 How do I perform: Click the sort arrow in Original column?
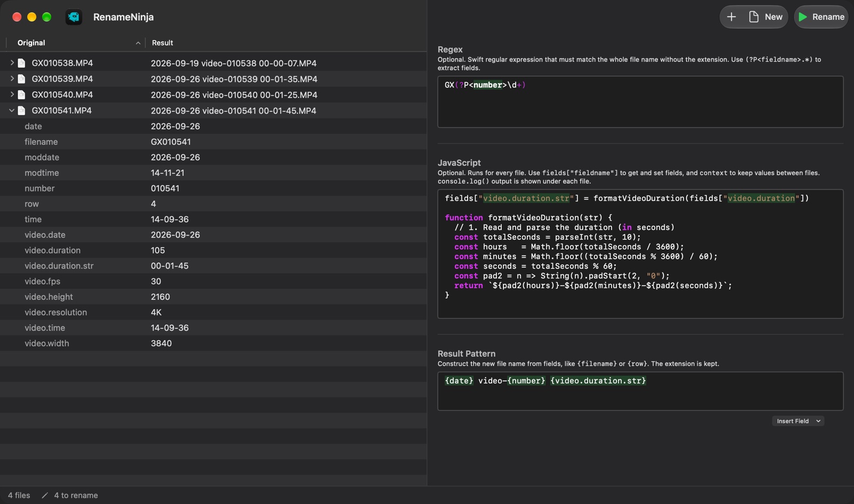[138, 43]
